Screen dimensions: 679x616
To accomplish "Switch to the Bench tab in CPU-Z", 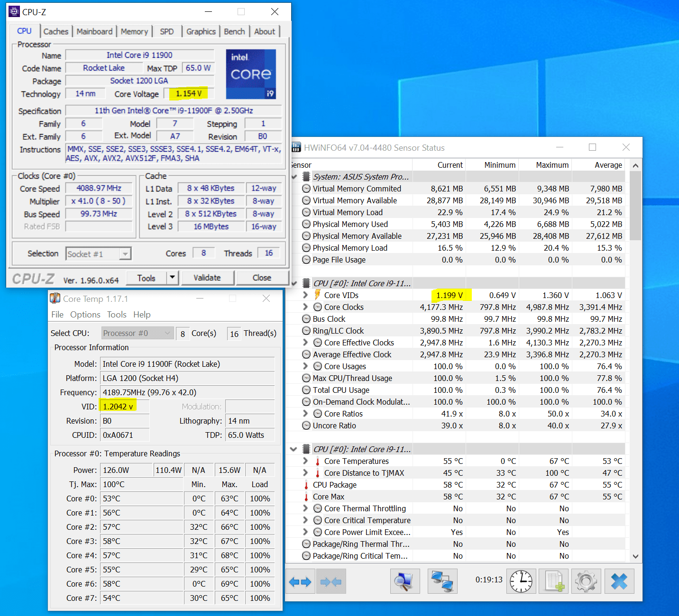I will click(234, 31).
